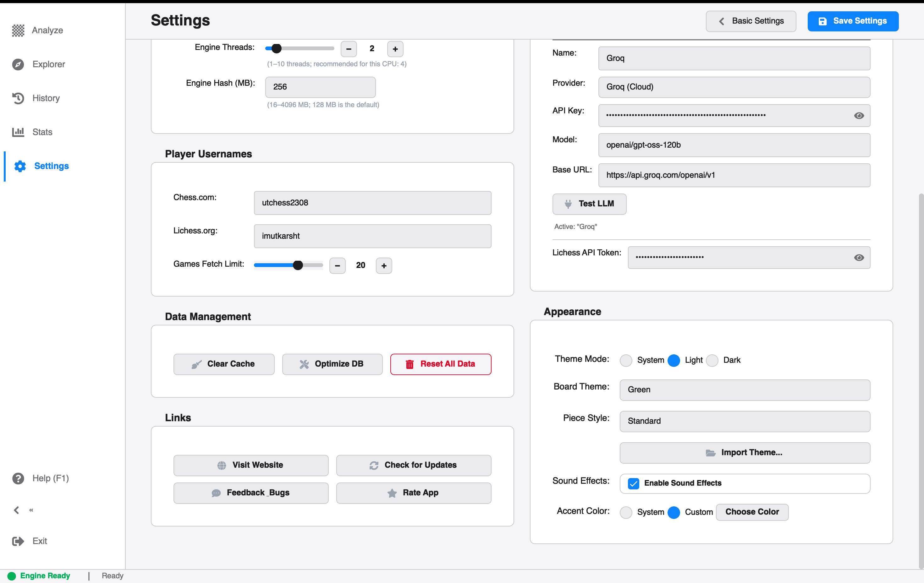
Task: Reveal the API Key with eye icon
Action: 859,116
